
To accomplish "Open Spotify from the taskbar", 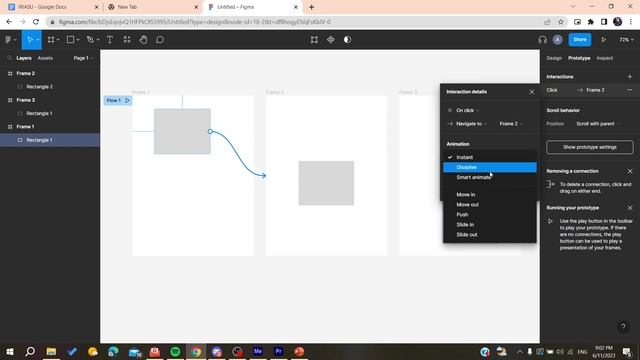I will coord(175,351).
